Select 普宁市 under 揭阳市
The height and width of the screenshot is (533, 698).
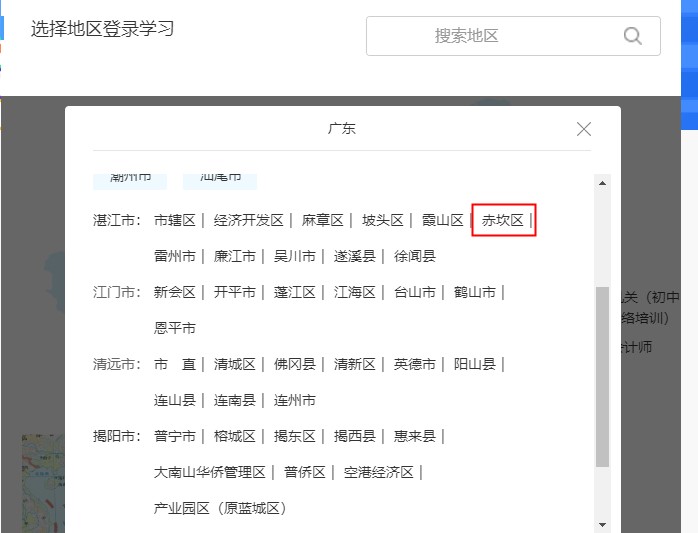174,436
